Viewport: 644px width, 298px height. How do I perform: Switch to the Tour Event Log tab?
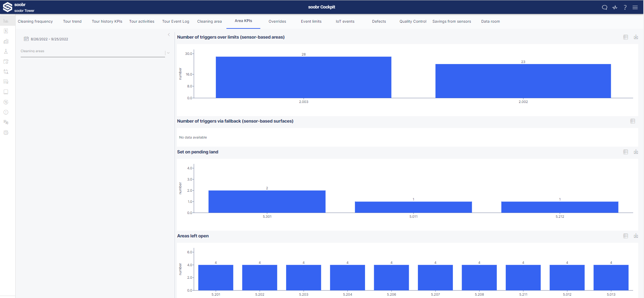176,21
